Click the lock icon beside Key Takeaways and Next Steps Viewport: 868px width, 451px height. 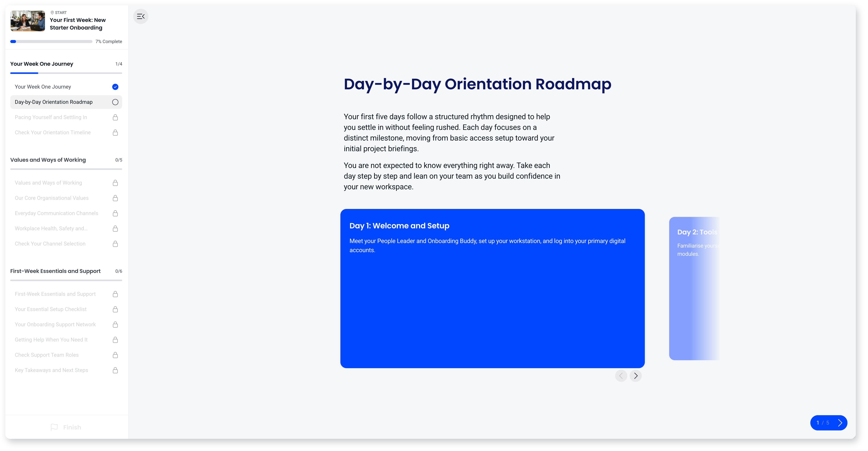click(x=115, y=370)
